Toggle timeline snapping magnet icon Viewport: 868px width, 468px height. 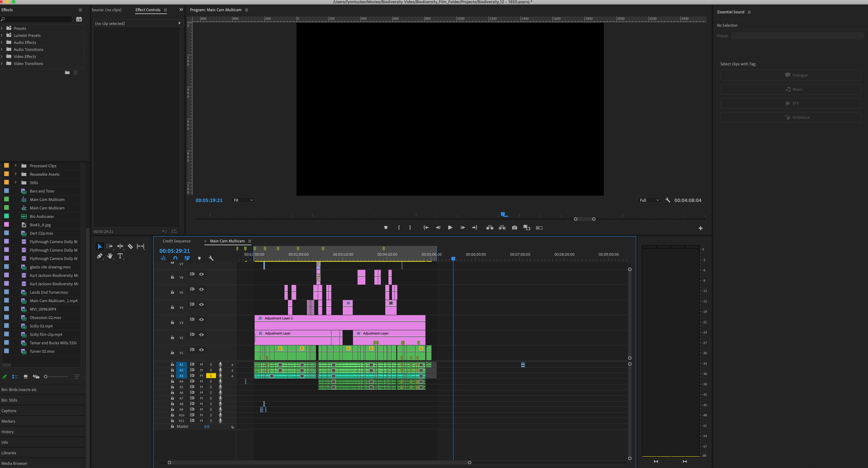(x=175, y=258)
